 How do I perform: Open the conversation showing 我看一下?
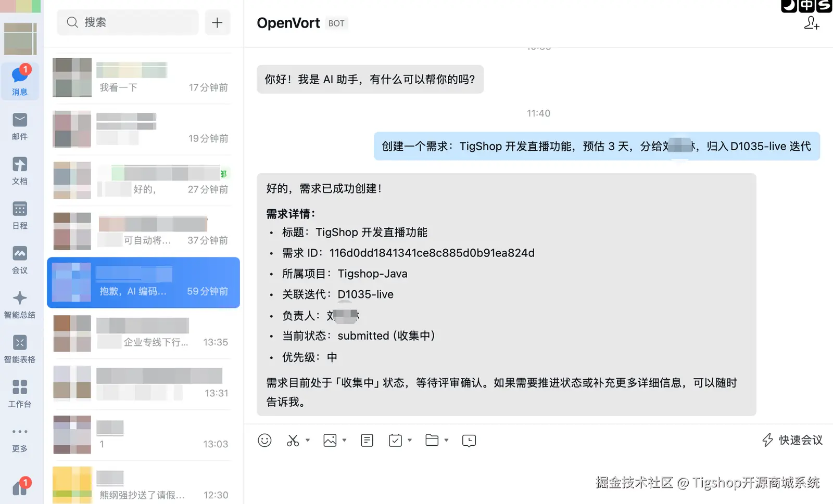click(143, 78)
